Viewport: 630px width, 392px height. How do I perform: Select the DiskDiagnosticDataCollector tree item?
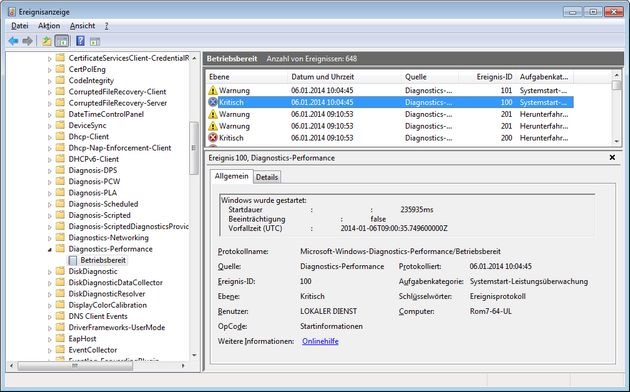click(115, 282)
